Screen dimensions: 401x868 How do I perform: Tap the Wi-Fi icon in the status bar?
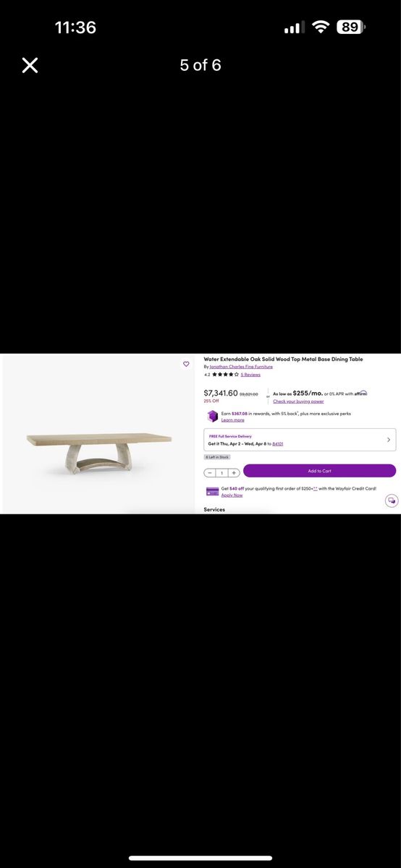tap(320, 27)
